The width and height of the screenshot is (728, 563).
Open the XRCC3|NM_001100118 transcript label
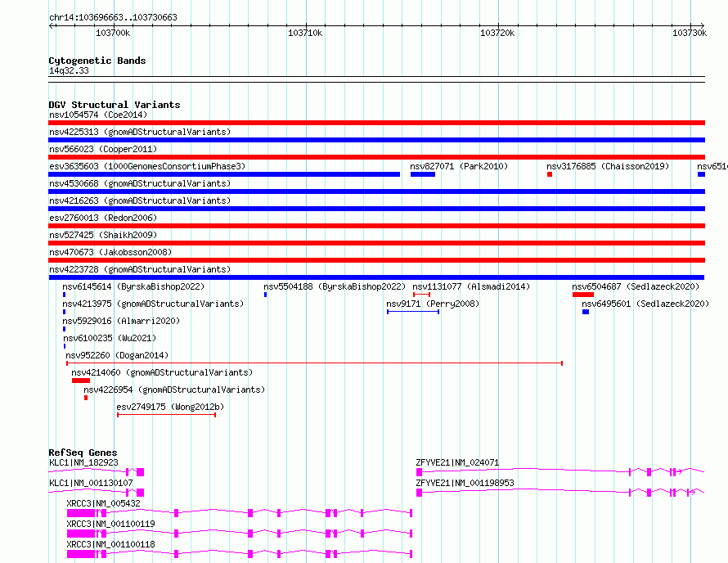110,544
